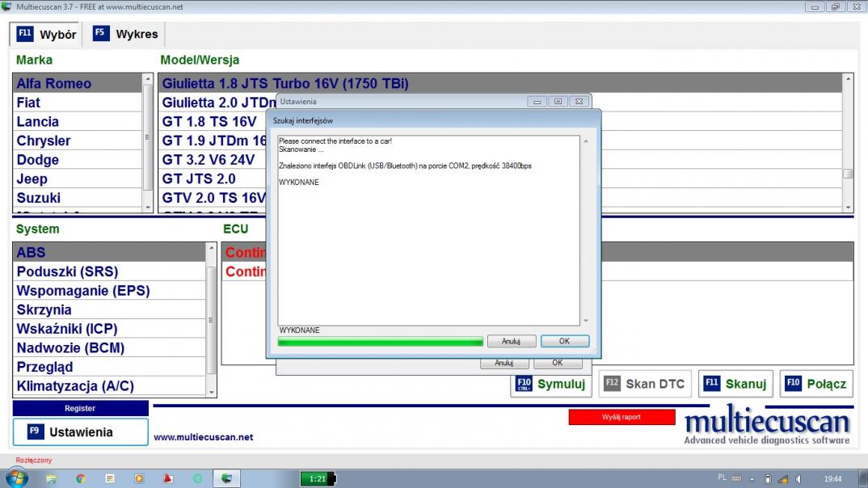This screenshot has width=868, height=488.
Task: Click OK in the Ustawienia window
Action: pos(558,363)
